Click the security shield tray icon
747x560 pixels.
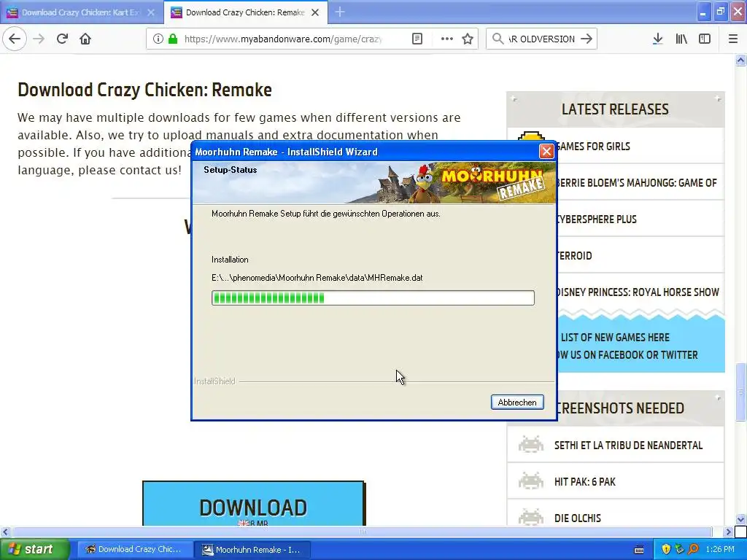click(666, 550)
